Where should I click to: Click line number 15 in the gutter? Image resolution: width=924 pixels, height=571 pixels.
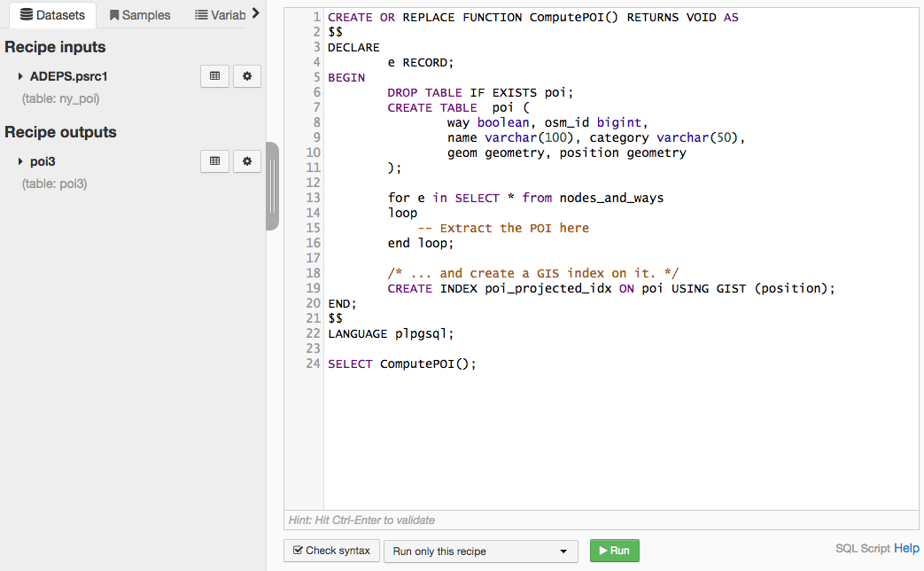coord(313,228)
